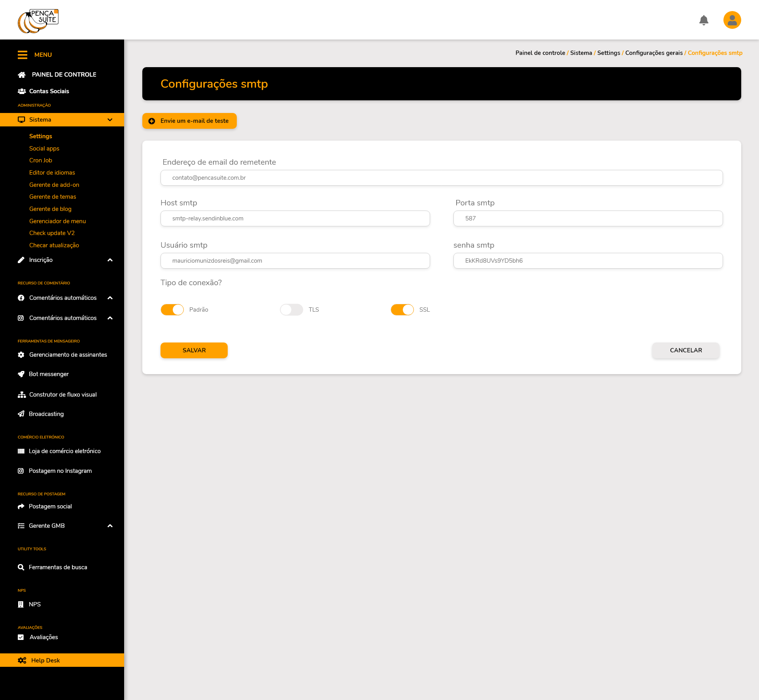Click the Broadcasting paper plane icon
759x700 pixels.
click(21, 414)
